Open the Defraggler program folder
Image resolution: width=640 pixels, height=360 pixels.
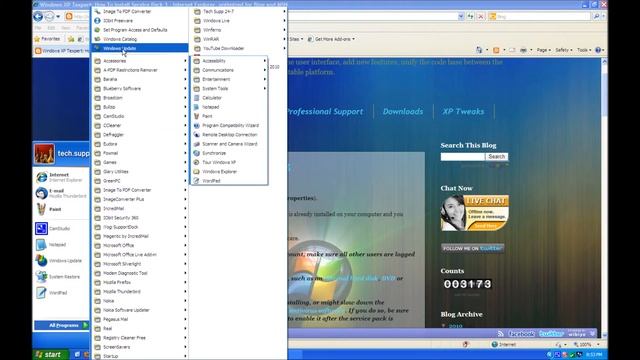coord(140,135)
